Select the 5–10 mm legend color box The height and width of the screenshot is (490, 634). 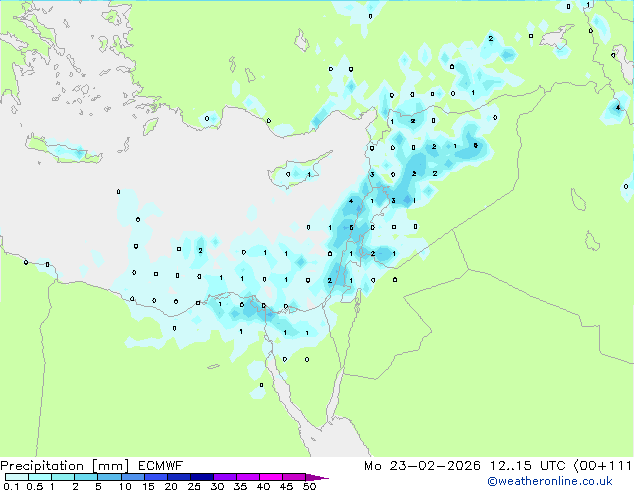(x=109, y=477)
